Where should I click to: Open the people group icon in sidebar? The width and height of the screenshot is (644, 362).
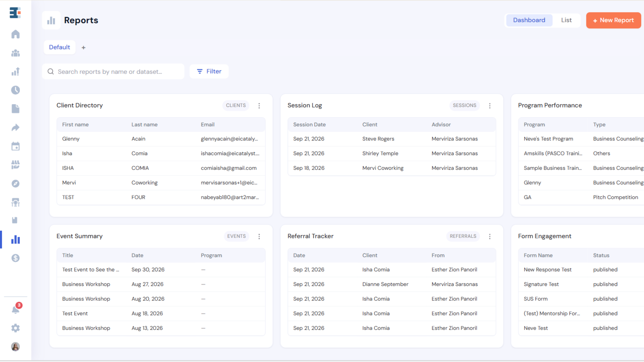click(15, 53)
